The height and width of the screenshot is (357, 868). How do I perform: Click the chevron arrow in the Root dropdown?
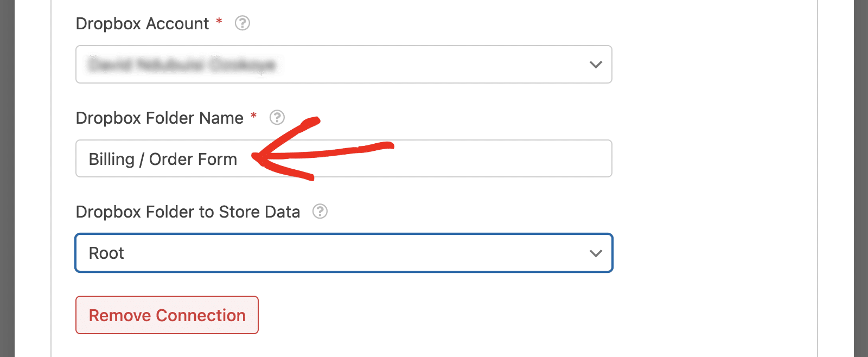(596, 253)
